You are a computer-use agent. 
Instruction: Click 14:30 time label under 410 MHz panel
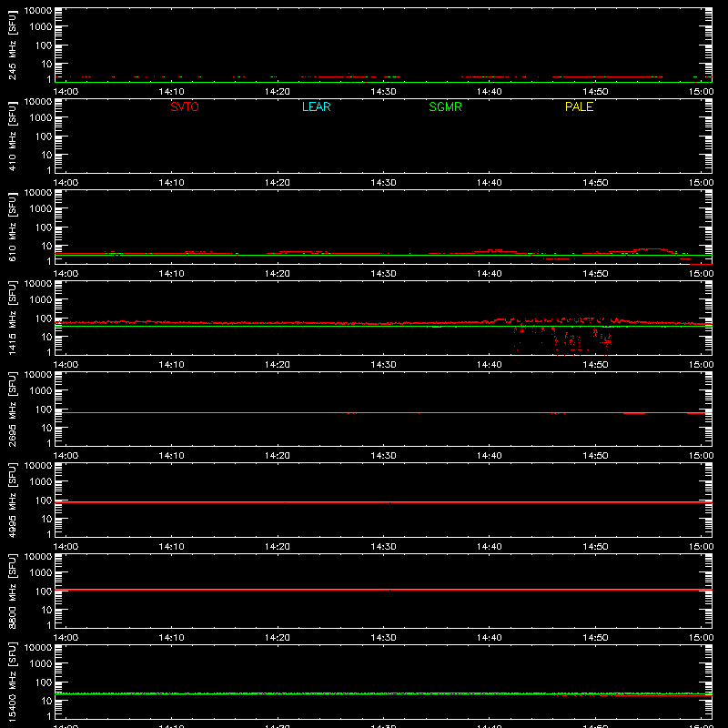pyautogui.click(x=383, y=183)
